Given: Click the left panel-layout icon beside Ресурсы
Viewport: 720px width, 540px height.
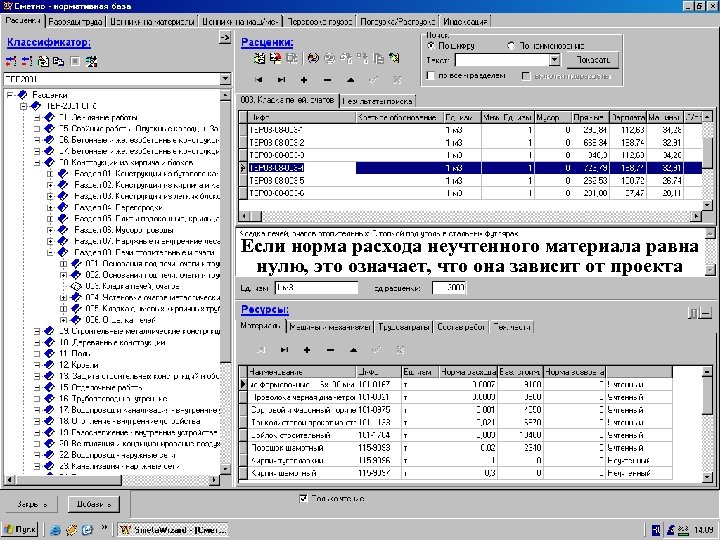Looking at the screenshot, I should tap(692, 313).
